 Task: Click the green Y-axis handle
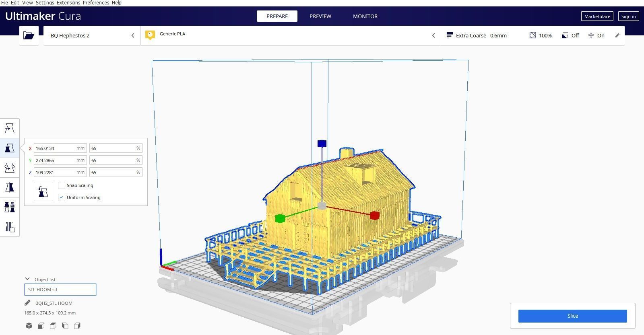click(x=280, y=218)
